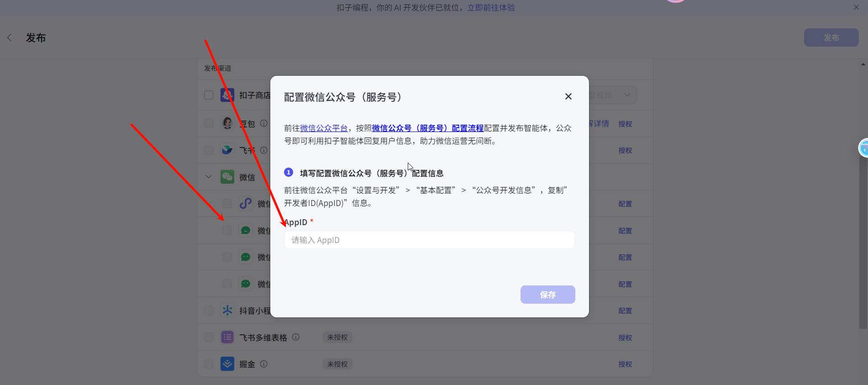The width and height of the screenshot is (868, 385).
Task: Open the 立即前往体验 link
Action: pyautogui.click(x=491, y=7)
